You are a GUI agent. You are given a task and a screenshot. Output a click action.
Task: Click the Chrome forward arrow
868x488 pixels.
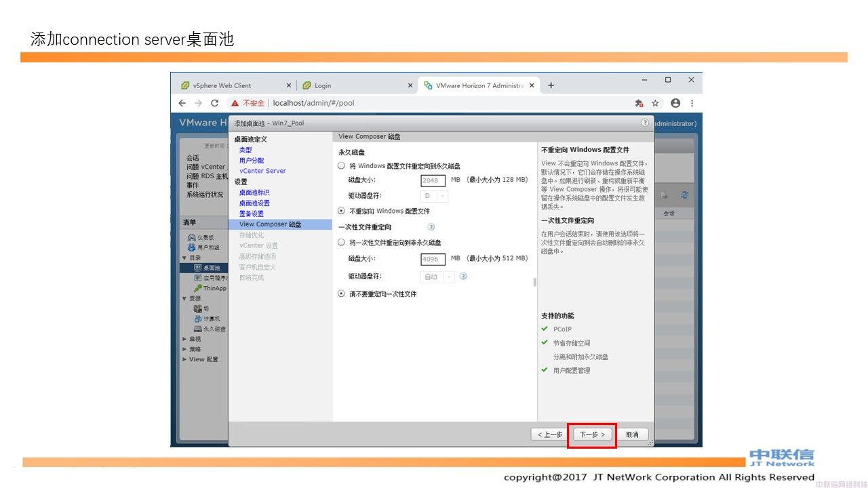click(198, 103)
